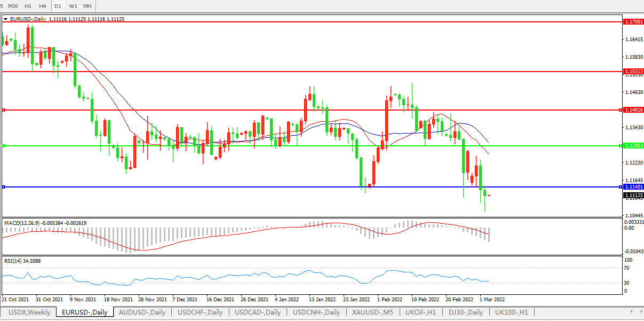644x321 pixels.
Task: Click the green 1.12803 price level tag
Action: pyautogui.click(x=633, y=146)
